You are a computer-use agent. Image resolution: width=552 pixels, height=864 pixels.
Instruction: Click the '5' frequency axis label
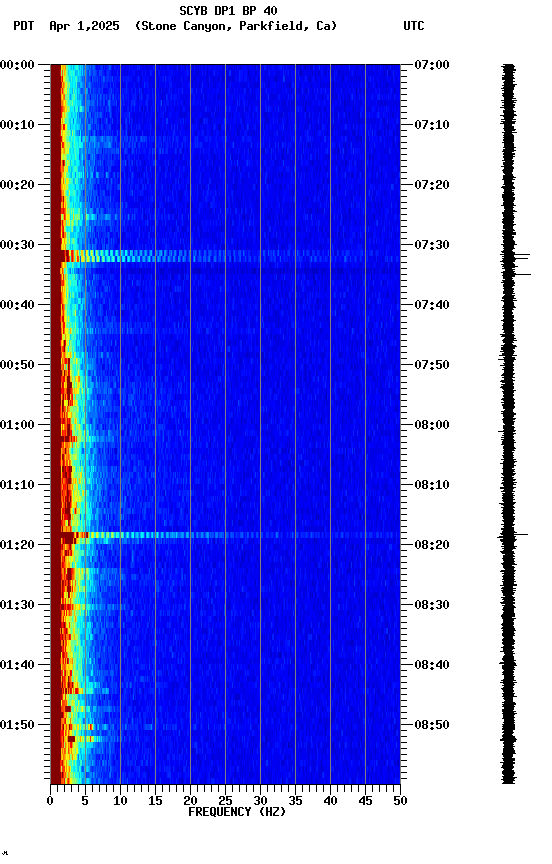point(85,801)
